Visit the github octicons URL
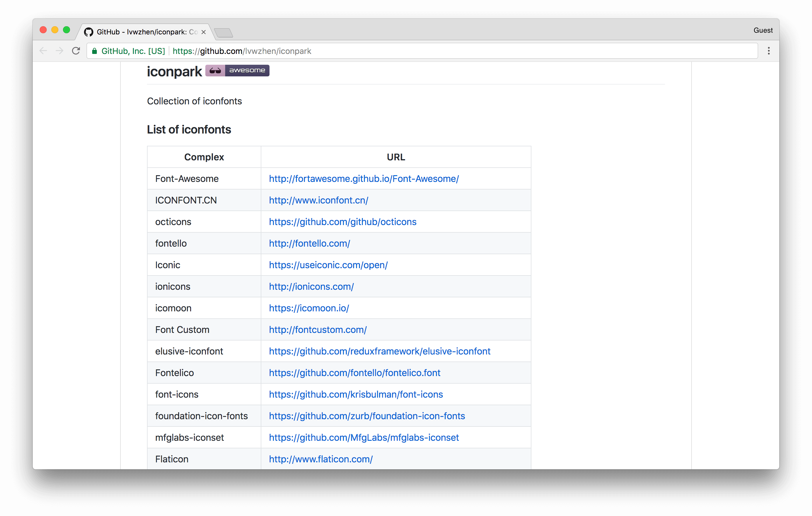 [x=342, y=222]
